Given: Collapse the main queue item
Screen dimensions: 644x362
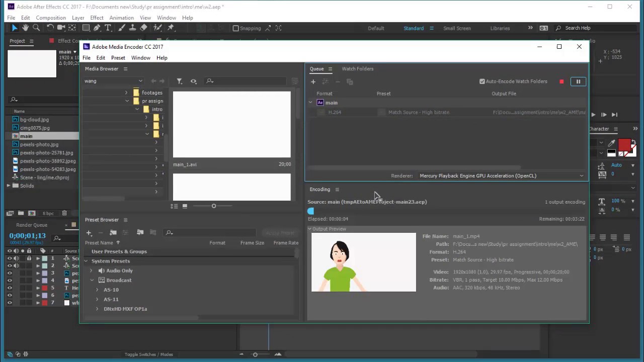Looking at the screenshot, I should click(310, 103).
